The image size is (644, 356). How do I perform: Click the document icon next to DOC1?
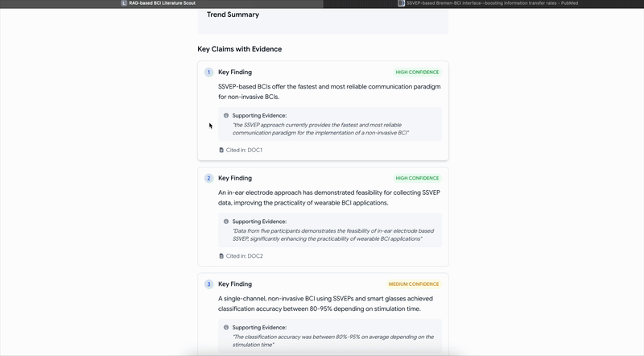221,150
